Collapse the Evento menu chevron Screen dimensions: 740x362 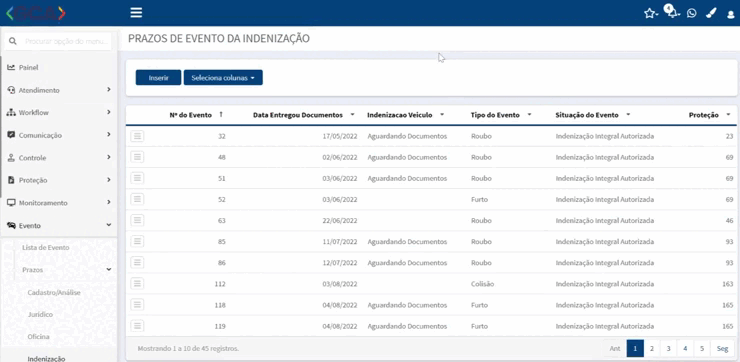(109, 225)
